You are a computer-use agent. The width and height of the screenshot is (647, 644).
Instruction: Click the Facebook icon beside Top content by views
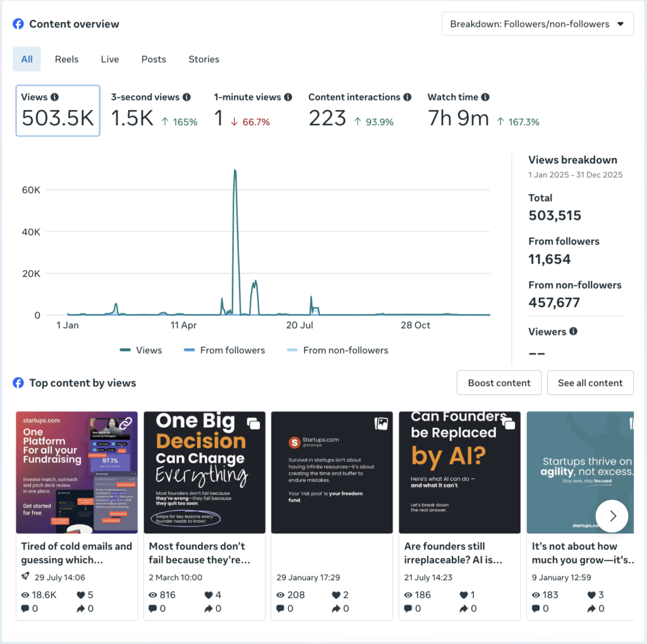[18, 382]
